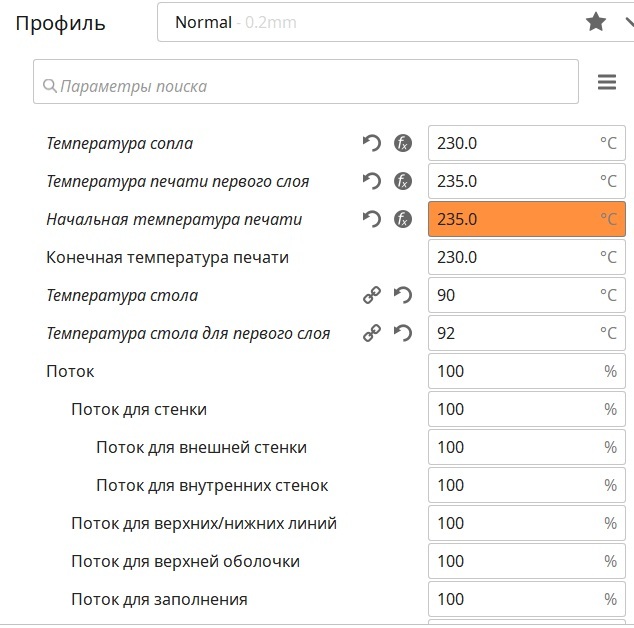Image resolution: width=634 pixels, height=628 pixels.
Task: Click the formula icon for Температура сопла
Action: click(402, 143)
